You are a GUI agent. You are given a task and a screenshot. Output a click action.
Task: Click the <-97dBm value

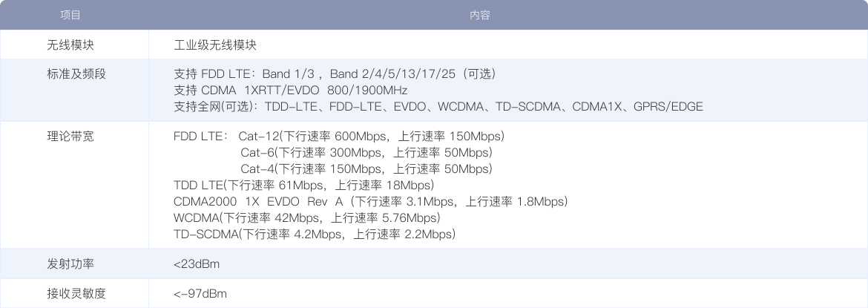point(200,294)
